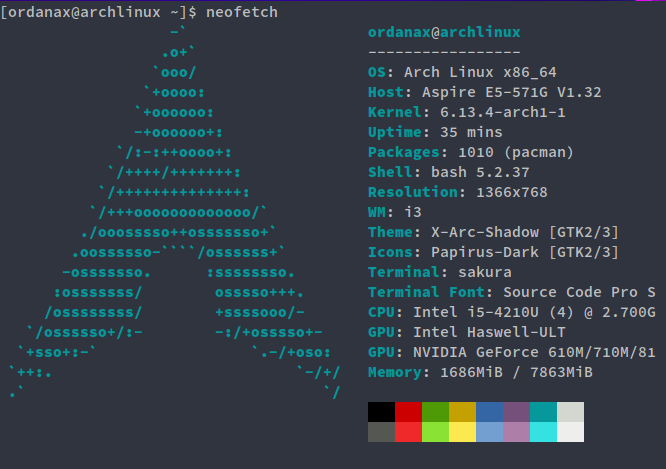Click the dark blue color block
This screenshot has height=469, width=666.
[489, 412]
